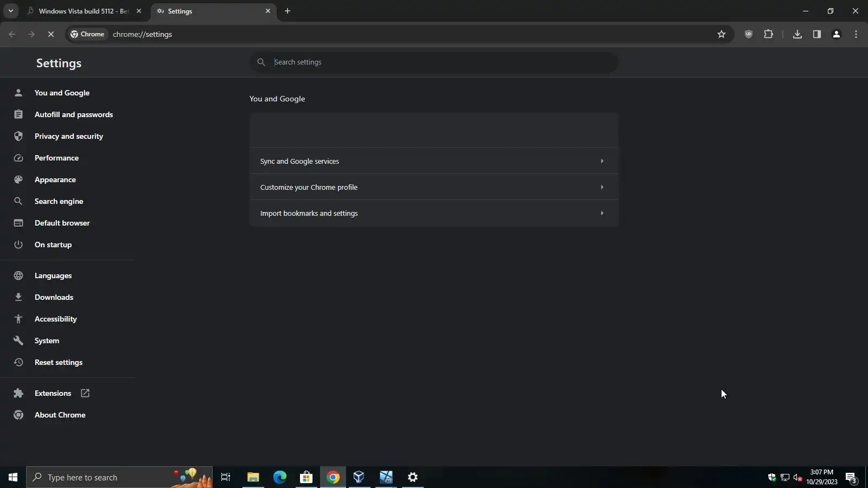Bookmark this page with star icon

(x=722, y=34)
